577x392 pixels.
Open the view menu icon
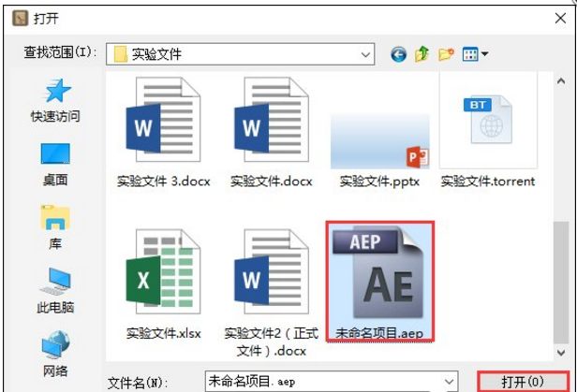(x=475, y=54)
